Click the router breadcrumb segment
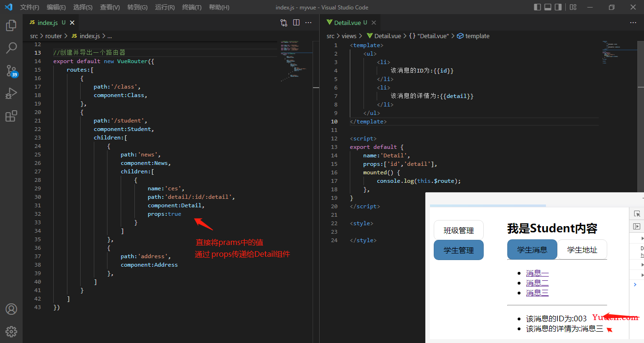The width and height of the screenshot is (644, 343). click(x=54, y=36)
